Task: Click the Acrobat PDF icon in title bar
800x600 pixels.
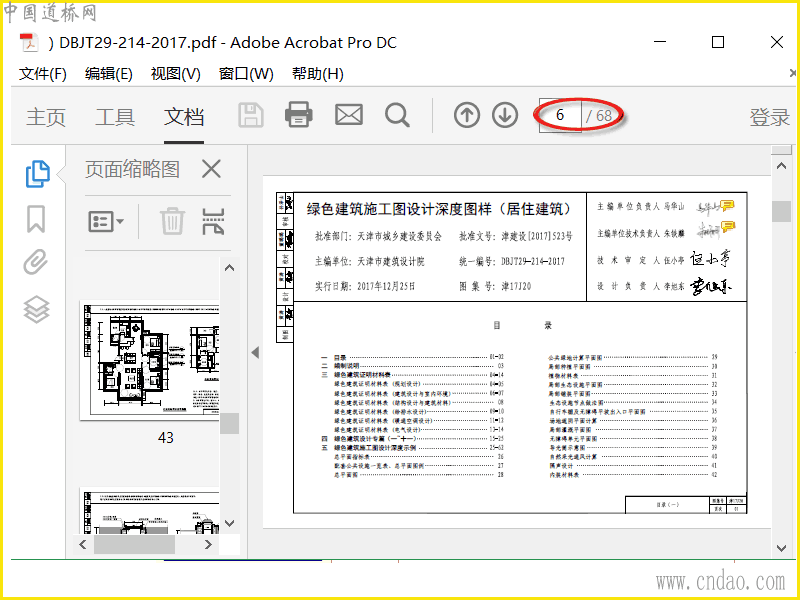Action: [29, 43]
